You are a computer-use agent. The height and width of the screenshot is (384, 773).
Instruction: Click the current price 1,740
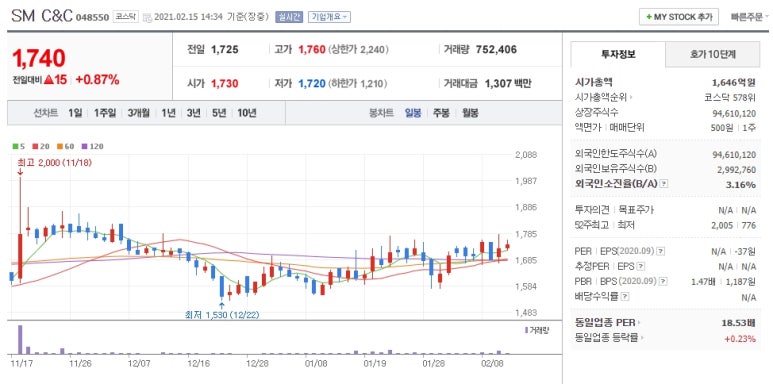pyautogui.click(x=38, y=58)
